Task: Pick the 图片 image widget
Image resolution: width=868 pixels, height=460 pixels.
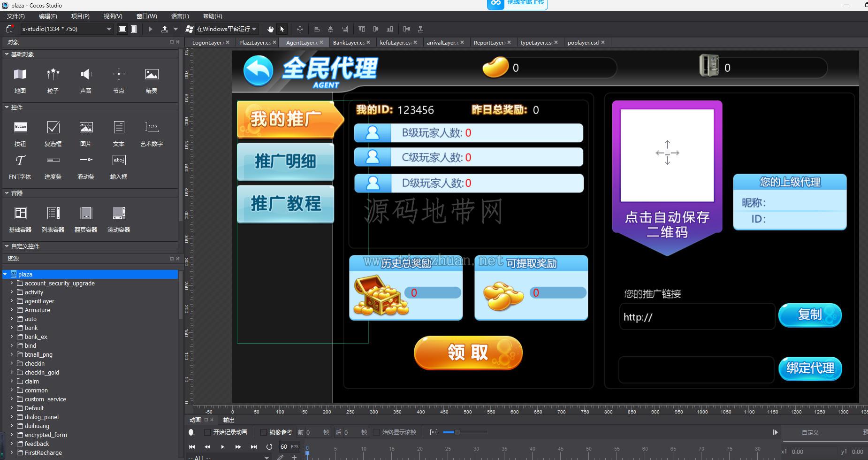Action: point(86,127)
